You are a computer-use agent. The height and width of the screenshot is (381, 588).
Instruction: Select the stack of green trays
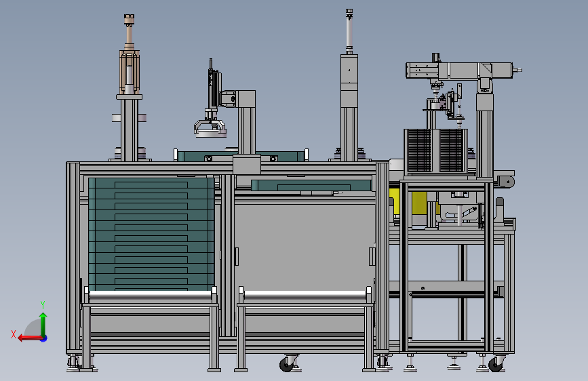(x=151, y=234)
